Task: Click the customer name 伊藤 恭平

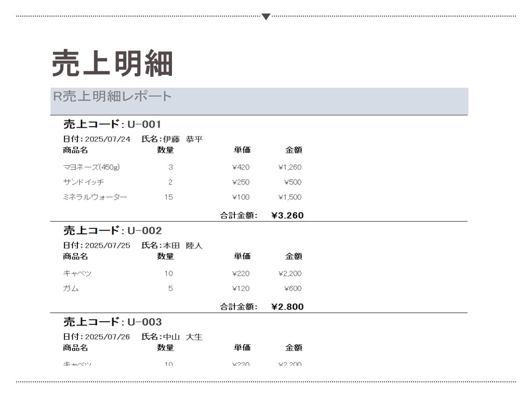Action: pos(182,139)
